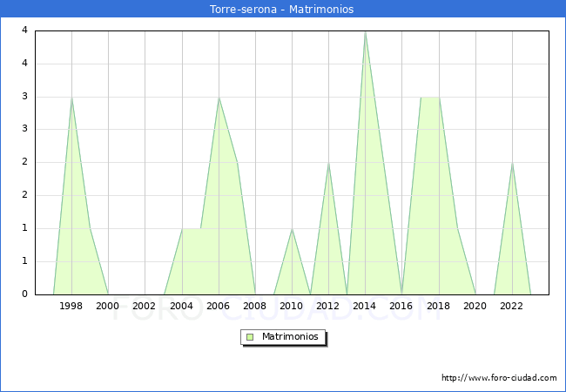The height and width of the screenshot is (392, 566).
Task: Select the 2018 x-axis label
Action: (439, 306)
